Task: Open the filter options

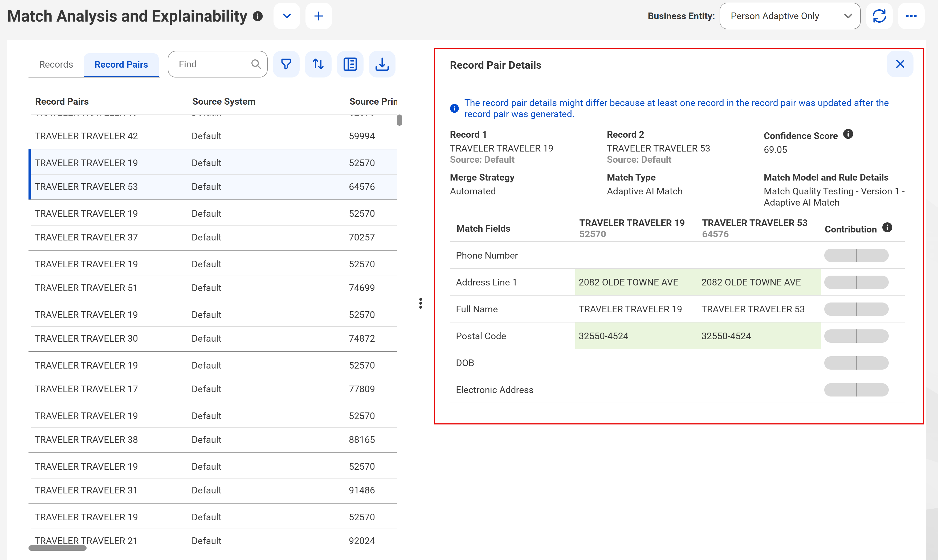Action: [x=286, y=64]
